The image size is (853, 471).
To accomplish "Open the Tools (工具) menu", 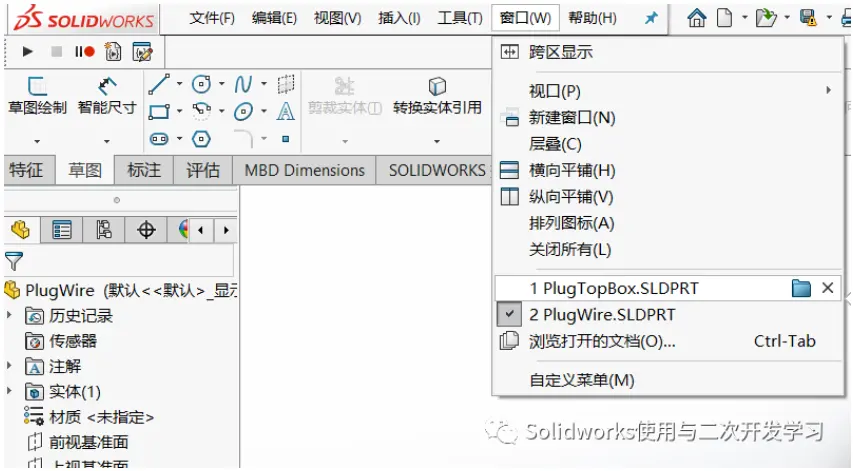I will pyautogui.click(x=460, y=18).
